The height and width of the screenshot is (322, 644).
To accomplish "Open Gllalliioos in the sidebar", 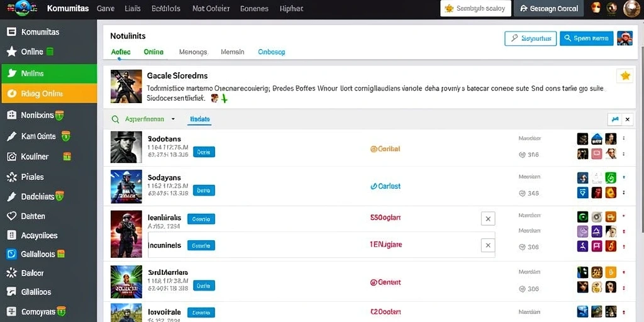I will point(48,292).
